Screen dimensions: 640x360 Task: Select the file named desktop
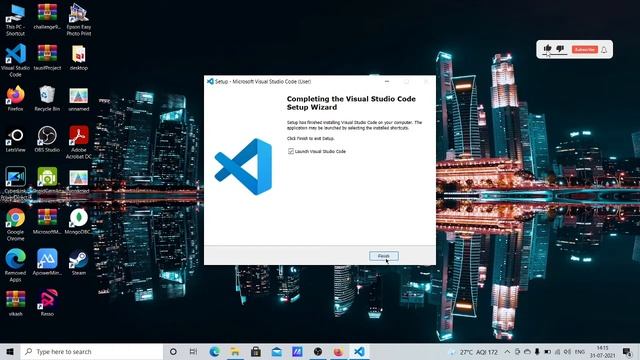[79, 57]
